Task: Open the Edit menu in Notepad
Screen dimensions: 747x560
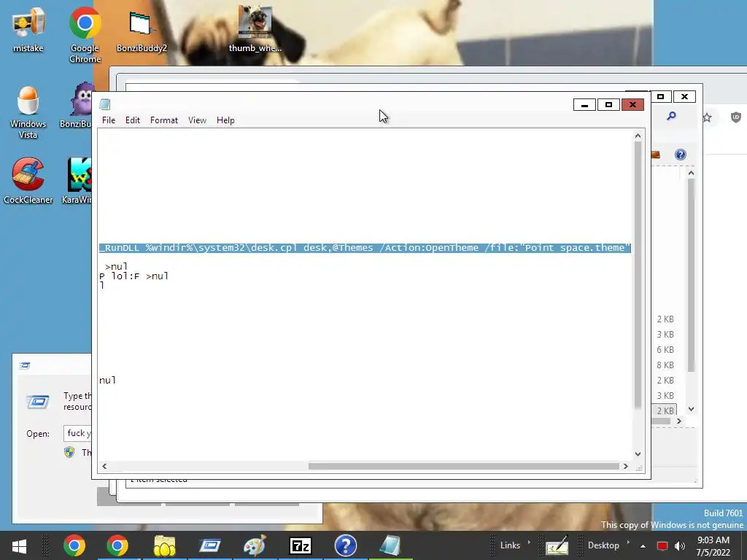Action: pos(133,120)
